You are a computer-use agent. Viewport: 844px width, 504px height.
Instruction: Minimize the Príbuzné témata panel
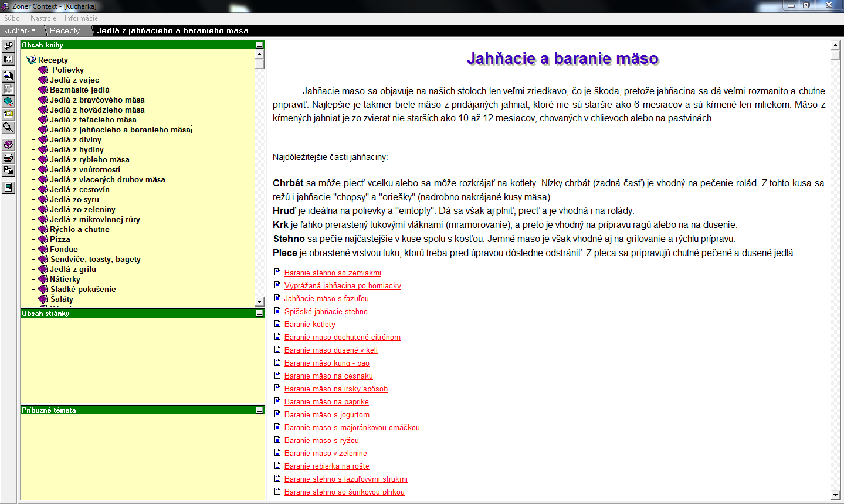(259, 410)
